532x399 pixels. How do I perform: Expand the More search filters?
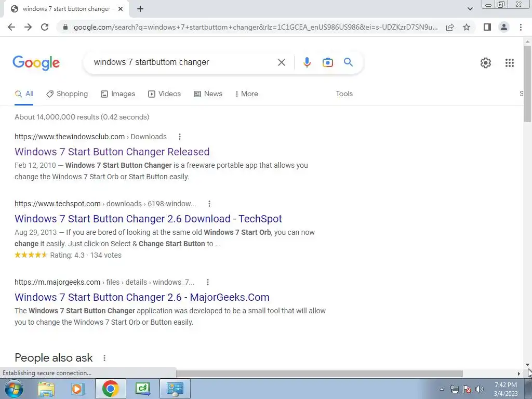tap(247, 94)
